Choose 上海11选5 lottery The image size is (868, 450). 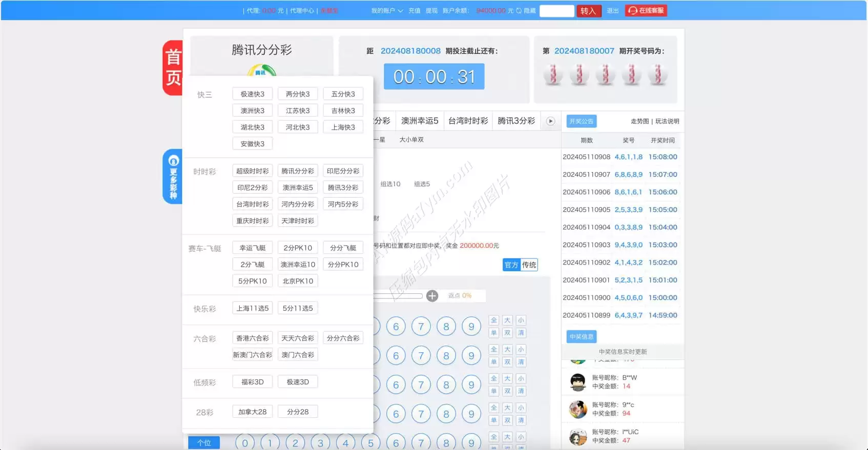point(253,308)
